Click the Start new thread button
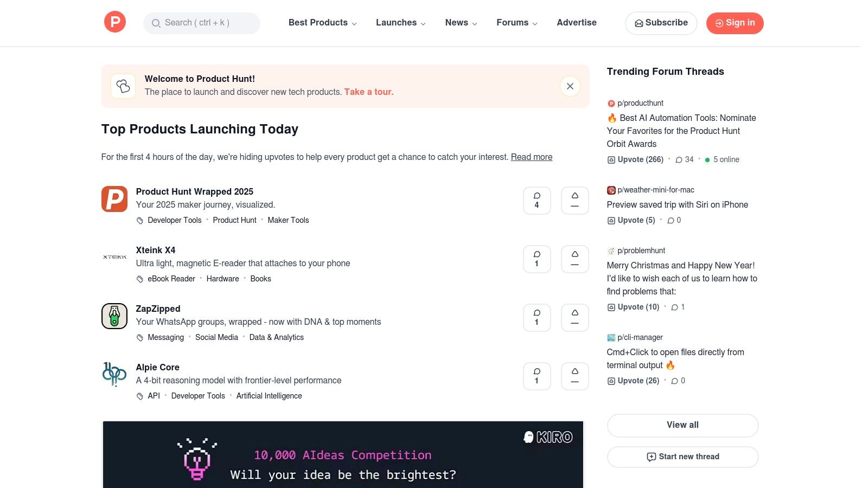868x488 pixels. (682, 457)
